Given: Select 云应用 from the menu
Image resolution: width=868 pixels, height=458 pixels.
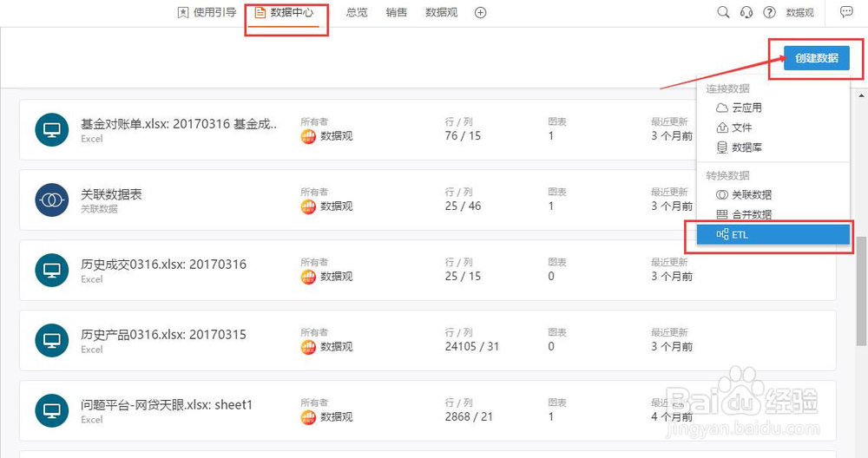Looking at the screenshot, I should click(746, 108).
